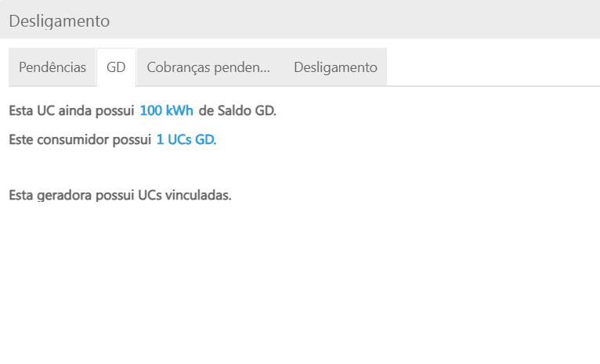Open the 1 UCs GD. link
600x364 pixels.
coord(186,140)
